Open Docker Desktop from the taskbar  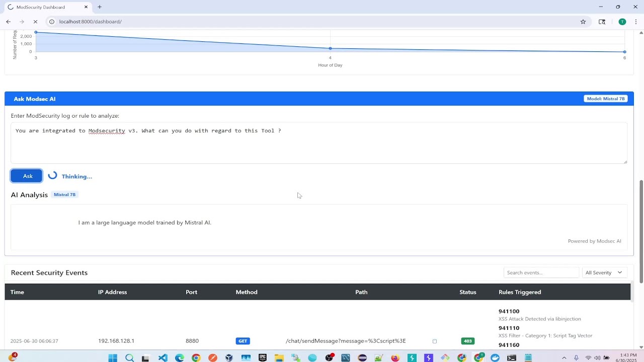click(495, 358)
